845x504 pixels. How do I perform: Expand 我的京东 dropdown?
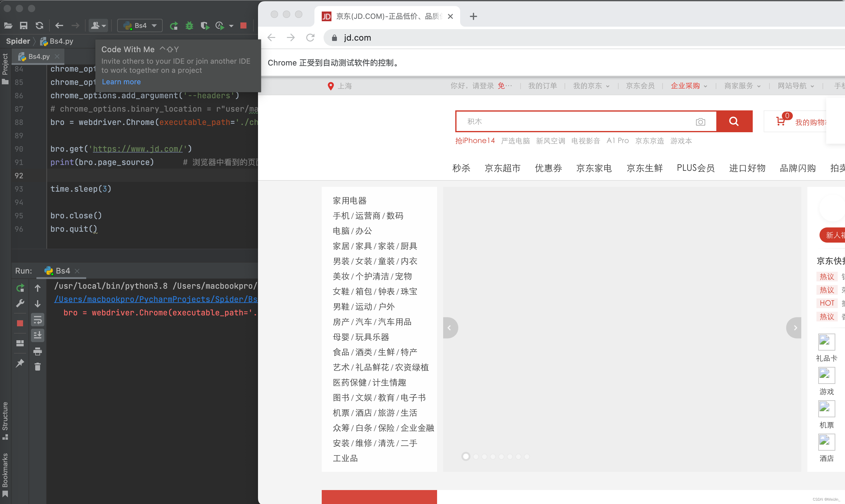(x=591, y=86)
